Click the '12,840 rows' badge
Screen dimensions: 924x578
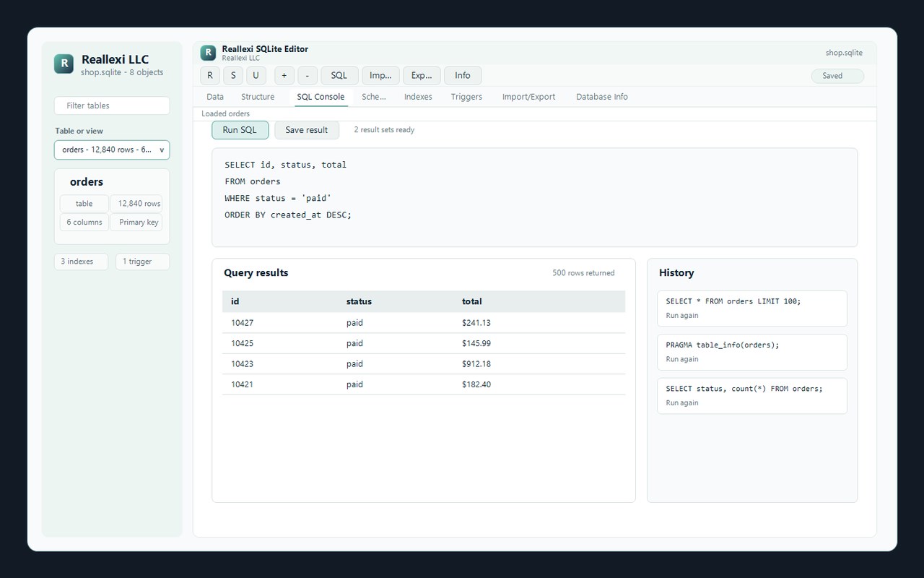pyautogui.click(x=137, y=204)
